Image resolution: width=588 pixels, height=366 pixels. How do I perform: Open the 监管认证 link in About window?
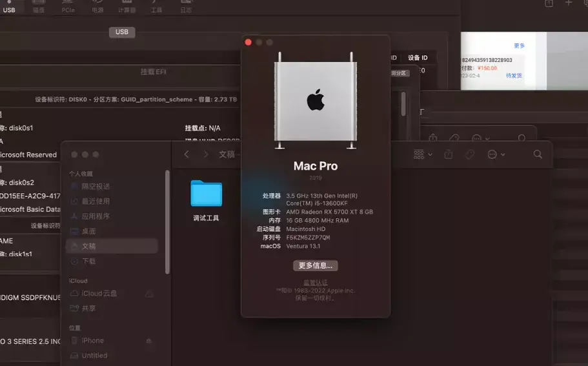pyautogui.click(x=316, y=283)
